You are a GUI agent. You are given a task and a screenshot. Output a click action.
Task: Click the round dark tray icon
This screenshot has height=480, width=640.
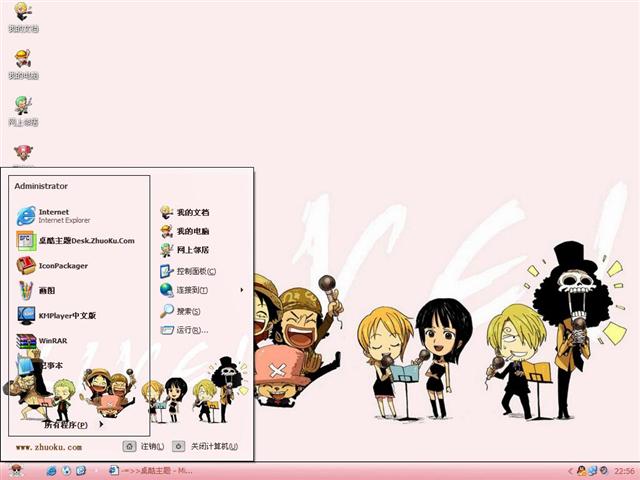pyautogui.click(x=604, y=471)
